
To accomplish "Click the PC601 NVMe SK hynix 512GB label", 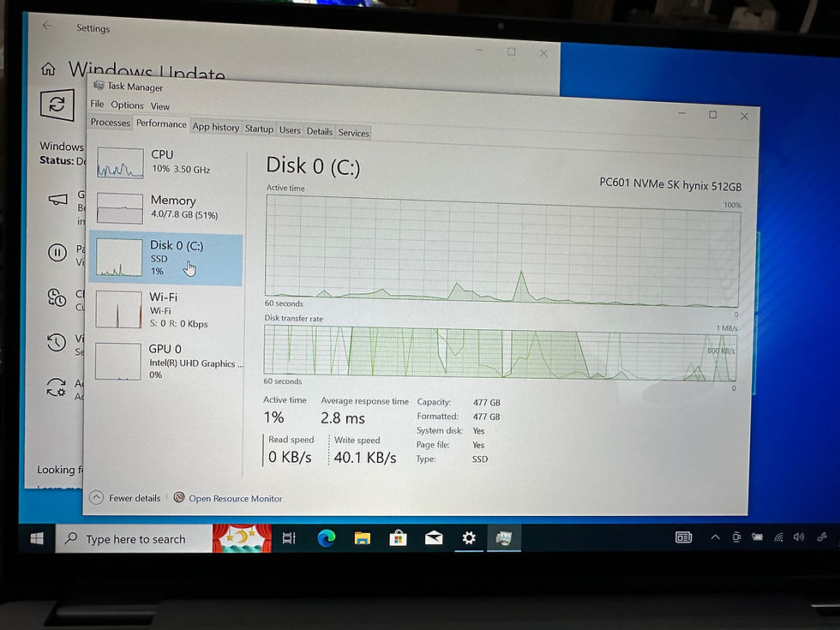I will click(x=670, y=184).
